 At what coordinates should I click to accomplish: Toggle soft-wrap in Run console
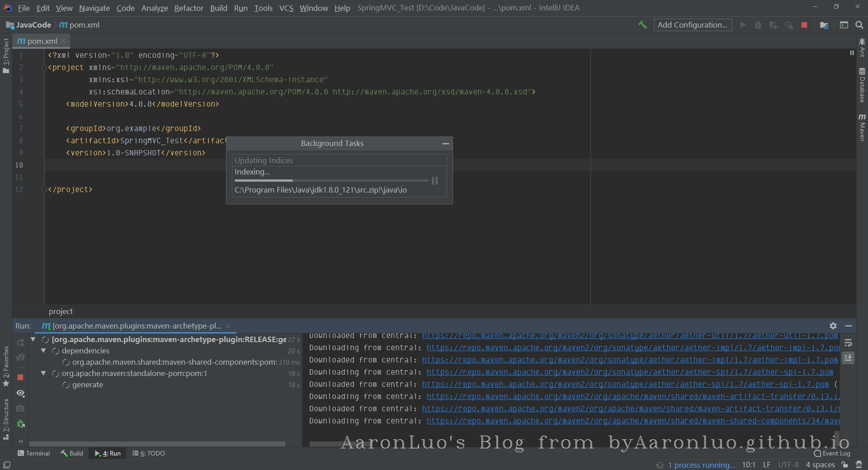[x=848, y=343]
